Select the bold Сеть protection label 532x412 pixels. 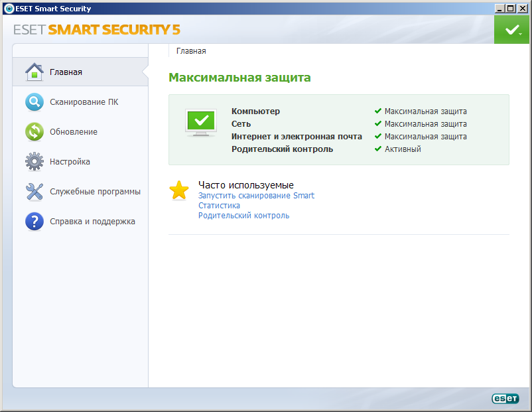241,124
